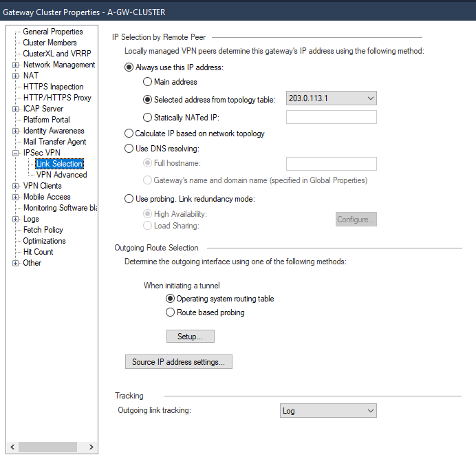Select Statically NATed IP radio button
The height and width of the screenshot is (457, 476).
click(147, 118)
